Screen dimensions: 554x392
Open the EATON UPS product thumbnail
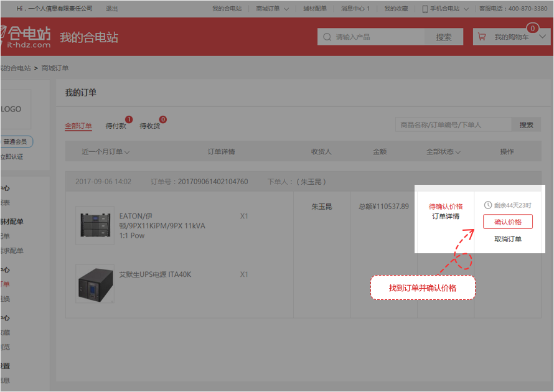point(95,225)
